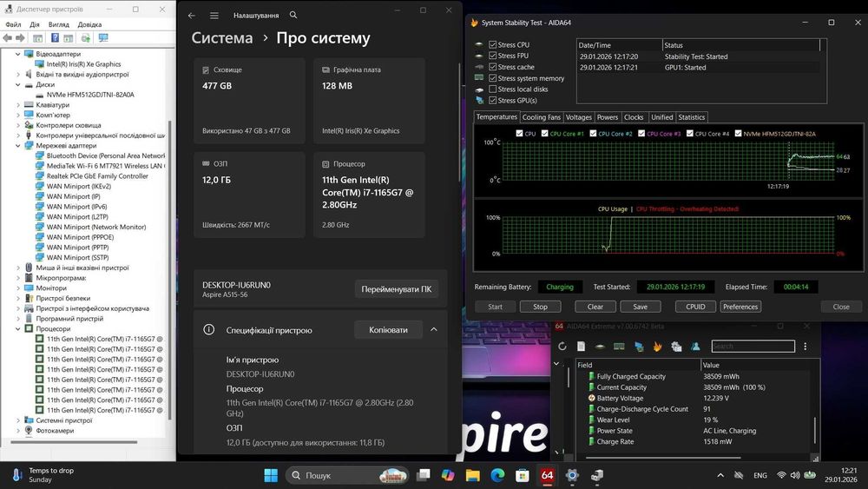This screenshot has width=868, height=489.
Task: Open stability test flame icon in AIDA64 Extreme toolbar
Action: [657, 346]
